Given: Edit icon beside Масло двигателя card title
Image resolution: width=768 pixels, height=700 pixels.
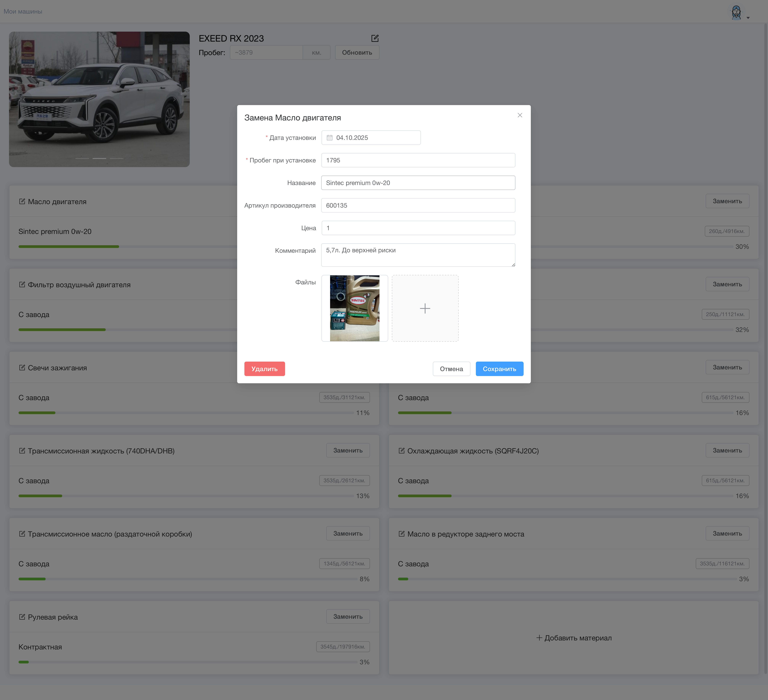Looking at the screenshot, I should pyautogui.click(x=22, y=201).
